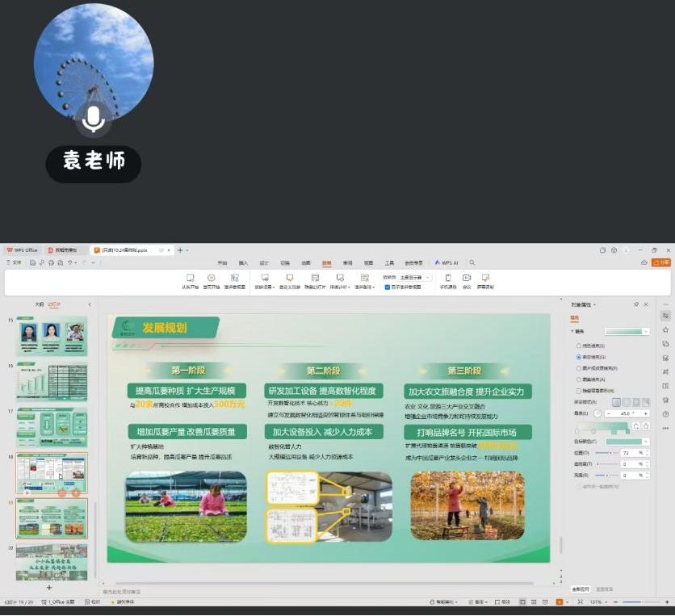Open the fill preset gradient dropdown
The width and height of the screenshot is (675, 616).
coord(646,331)
